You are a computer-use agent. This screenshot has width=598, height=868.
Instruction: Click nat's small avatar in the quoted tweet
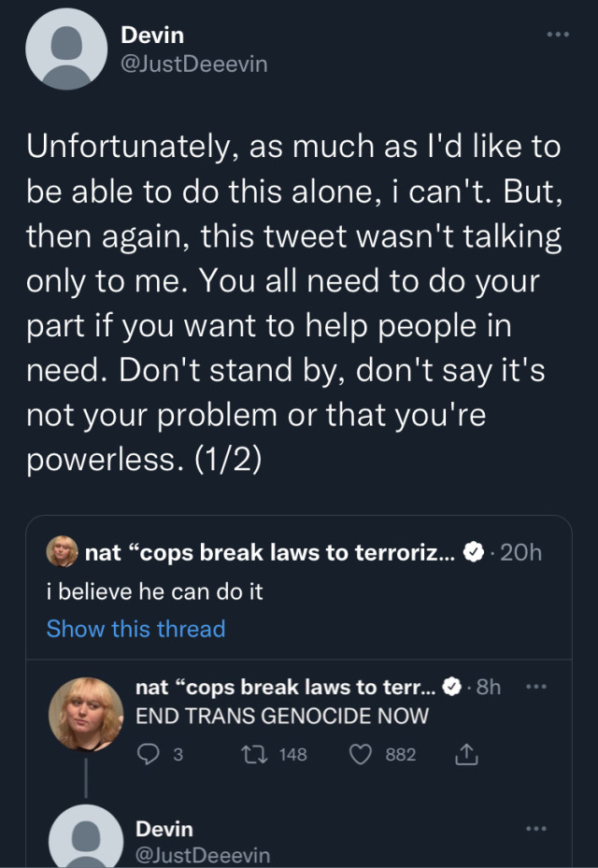62,552
